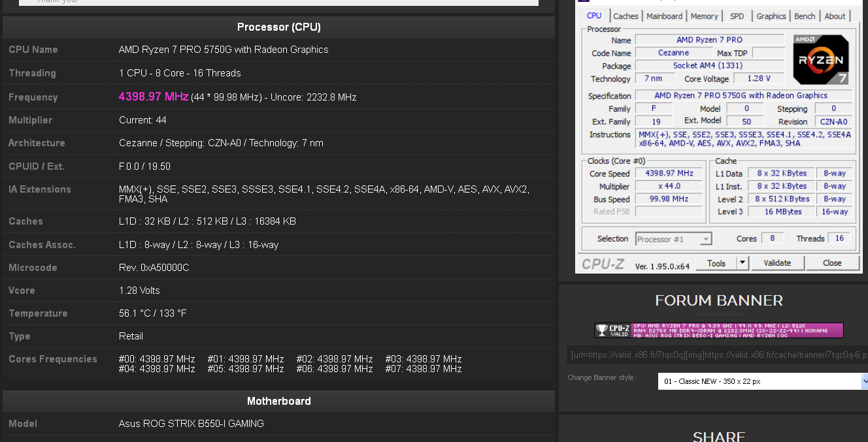Select the CPU tab in CPU-Z
Image resolution: width=868 pixels, height=442 pixels.
click(x=594, y=16)
